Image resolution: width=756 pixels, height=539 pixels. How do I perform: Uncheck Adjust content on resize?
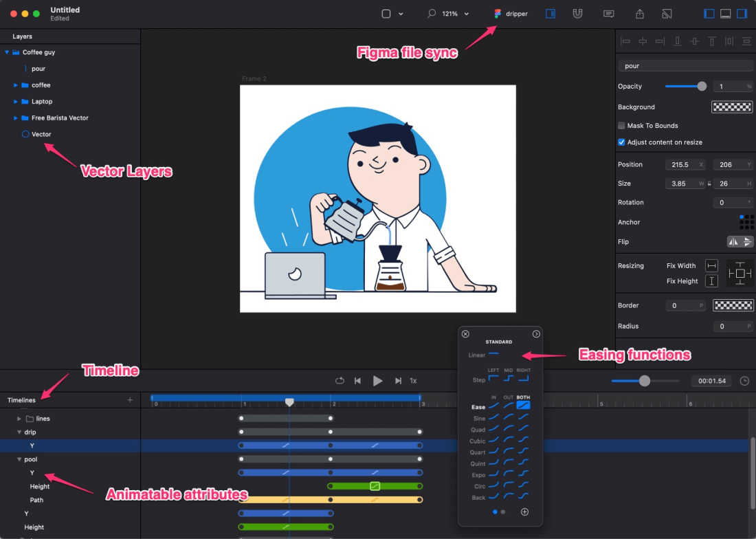622,142
